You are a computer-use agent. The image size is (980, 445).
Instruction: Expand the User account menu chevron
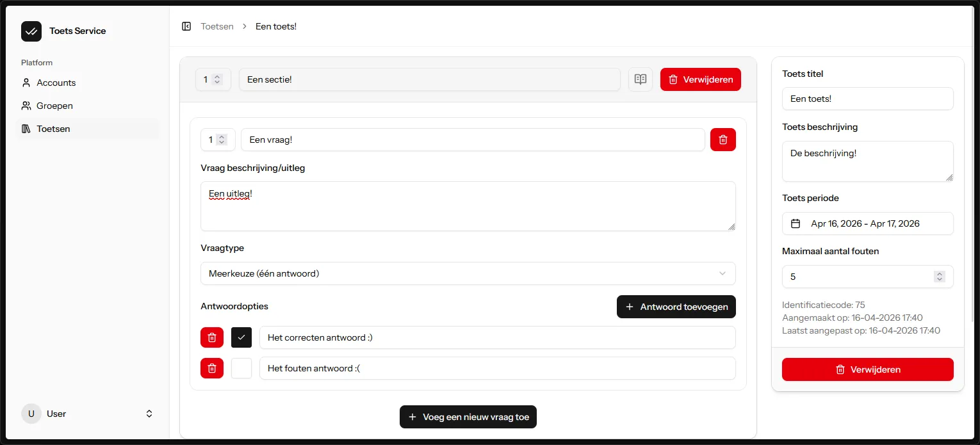149,414
